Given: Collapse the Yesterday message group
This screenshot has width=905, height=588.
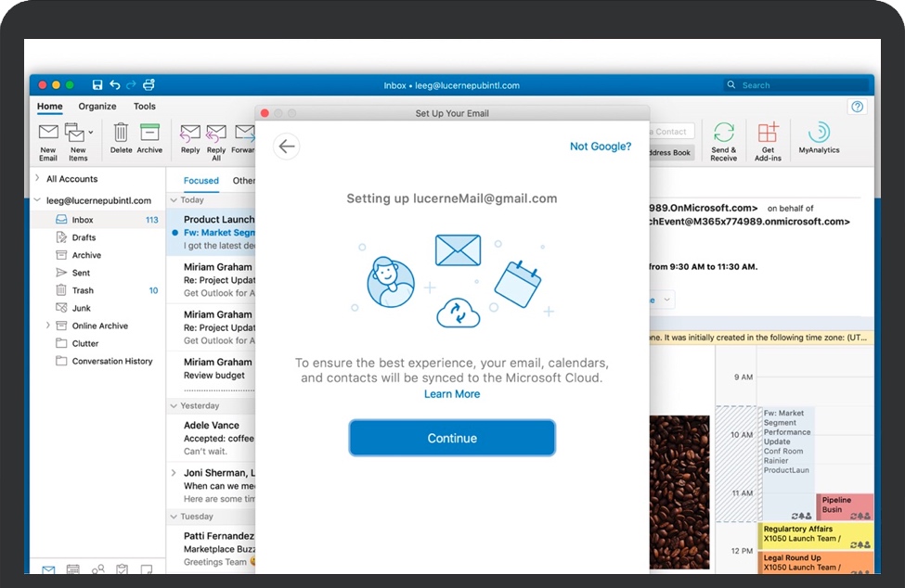Looking at the screenshot, I should pos(174,406).
